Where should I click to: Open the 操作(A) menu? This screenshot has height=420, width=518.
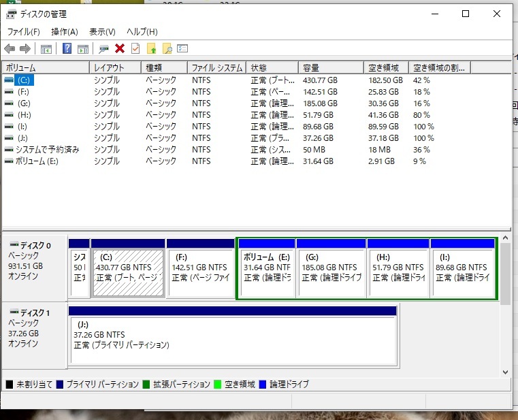click(65, 32)
